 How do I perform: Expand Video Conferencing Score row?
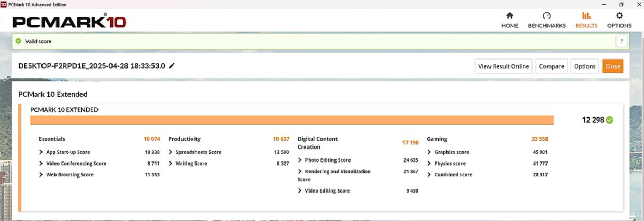41,164
